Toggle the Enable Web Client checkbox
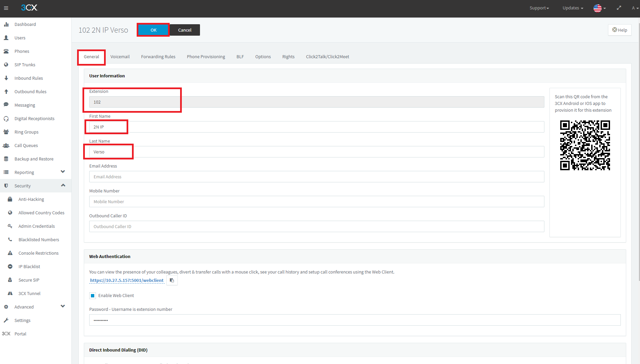Image resolution: width=640 pixels, height=364 pixels. pyautogui.click(x=93, y=296)
